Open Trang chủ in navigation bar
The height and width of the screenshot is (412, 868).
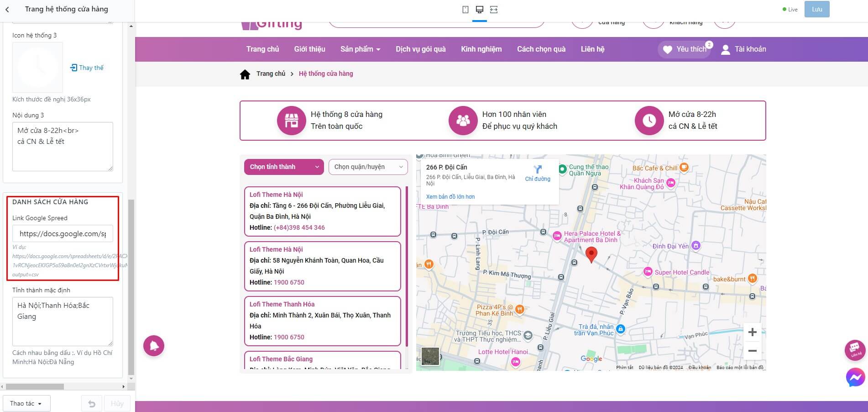(262, 49)
